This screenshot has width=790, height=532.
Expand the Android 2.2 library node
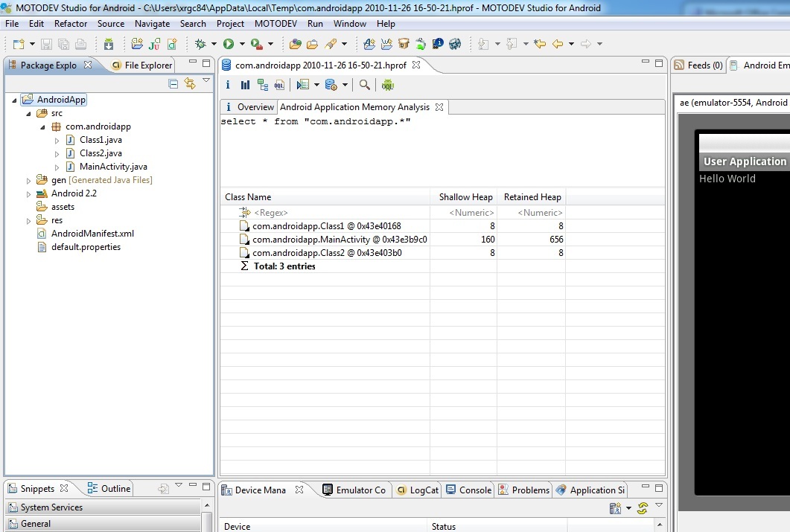pos(28,193)
